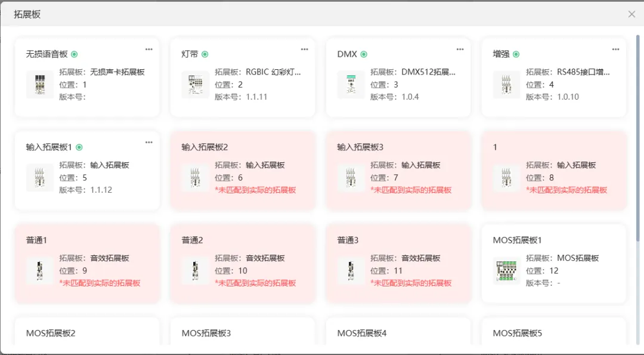Click version number 1.0.10 on 增强 card

[x=568, y=97]
